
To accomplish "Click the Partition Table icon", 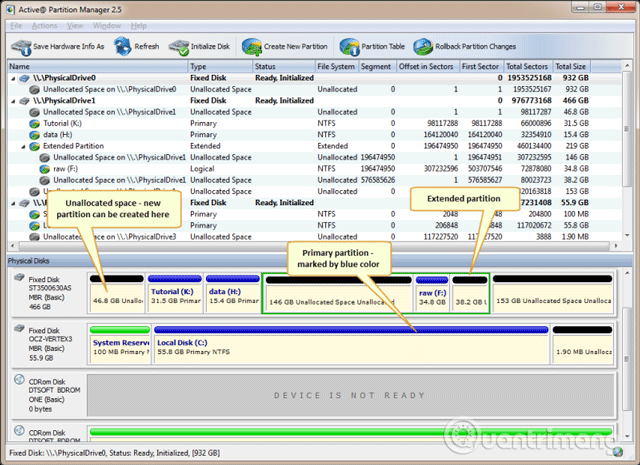I will click(349, 46).
